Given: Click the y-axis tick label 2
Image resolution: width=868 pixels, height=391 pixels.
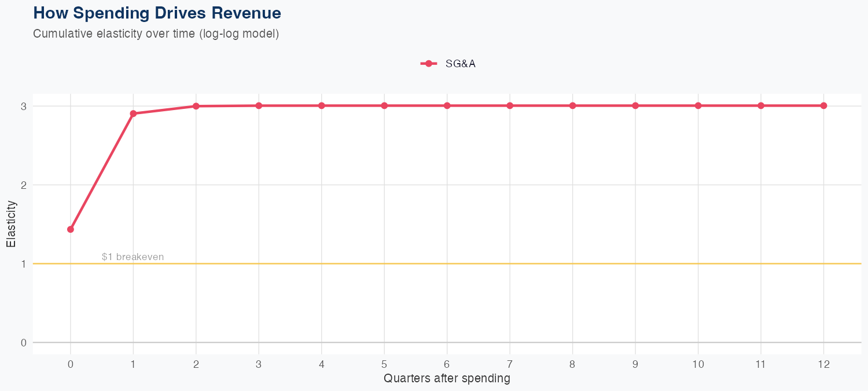Looking at the screenshot, I should click(24, 185).
